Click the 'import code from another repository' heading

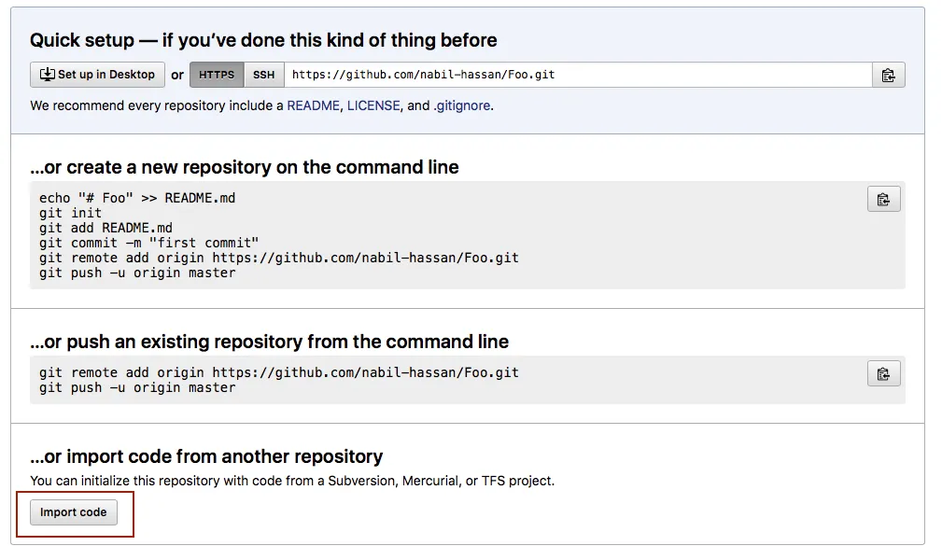point(206,456)
